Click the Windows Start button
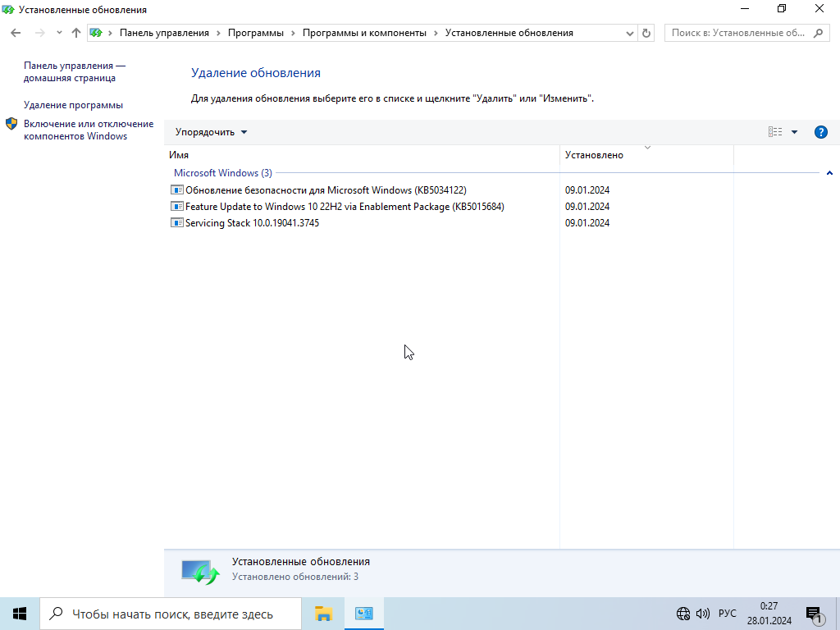 click(20, 614)
